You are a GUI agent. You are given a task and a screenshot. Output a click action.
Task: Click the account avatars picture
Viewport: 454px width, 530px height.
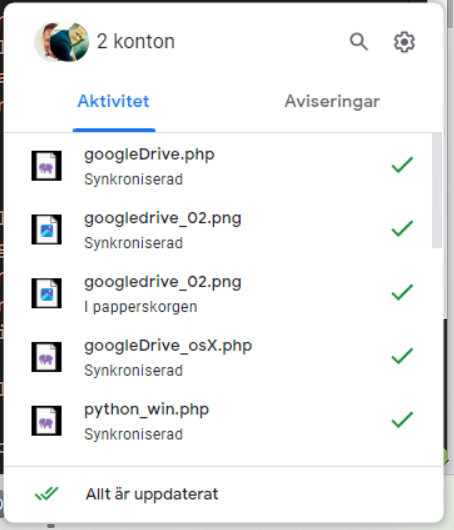pyautogui.click(x=62, y=42)
